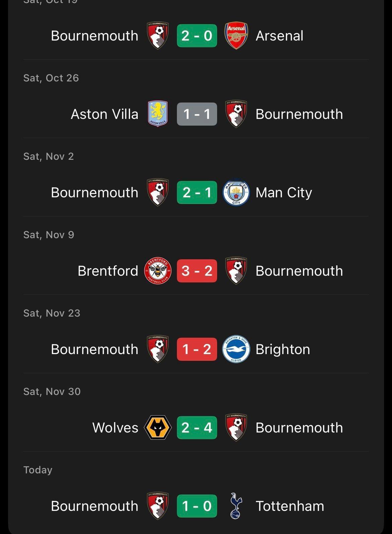This screenshot has width=392, height=534.
Task: Select the Tottenham team name
Action: [x=290, y=506]
